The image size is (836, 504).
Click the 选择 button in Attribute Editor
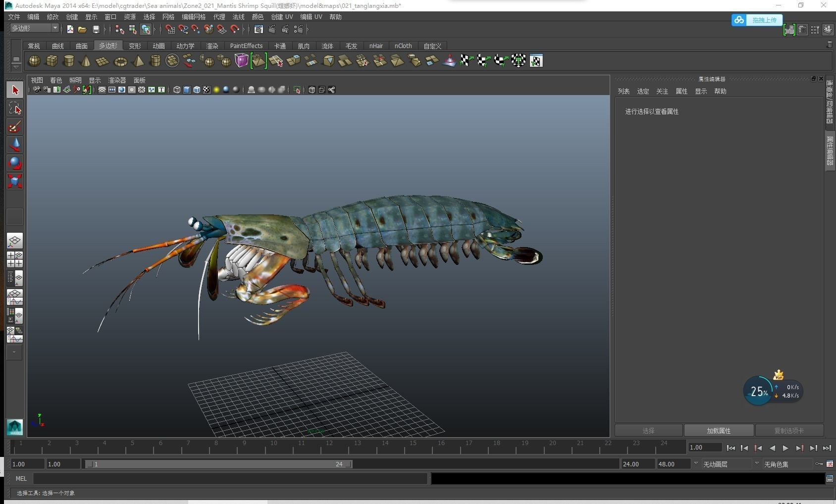[648, 431]
